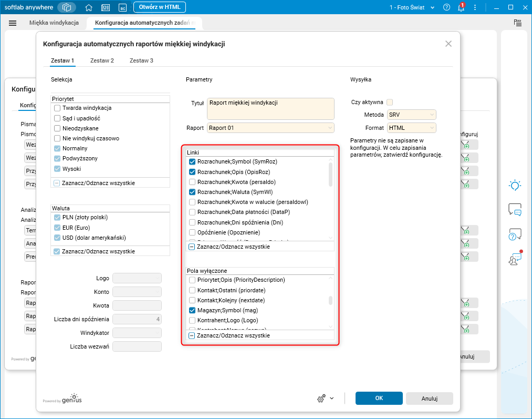Open the Raport 01 dropdown
Viewport: 532px width, 419px height.
[270, 128]
